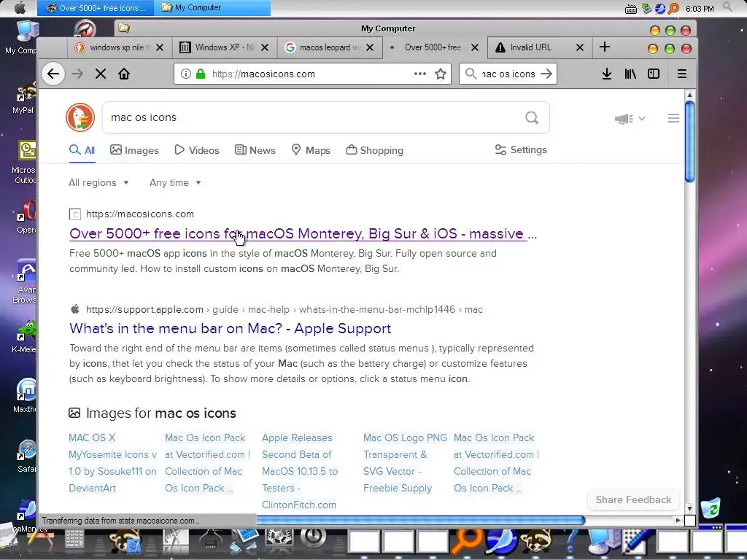
Task: Open 'MAC OS X MyYosemite Icons' image link
Action: (x=112, y=463)
